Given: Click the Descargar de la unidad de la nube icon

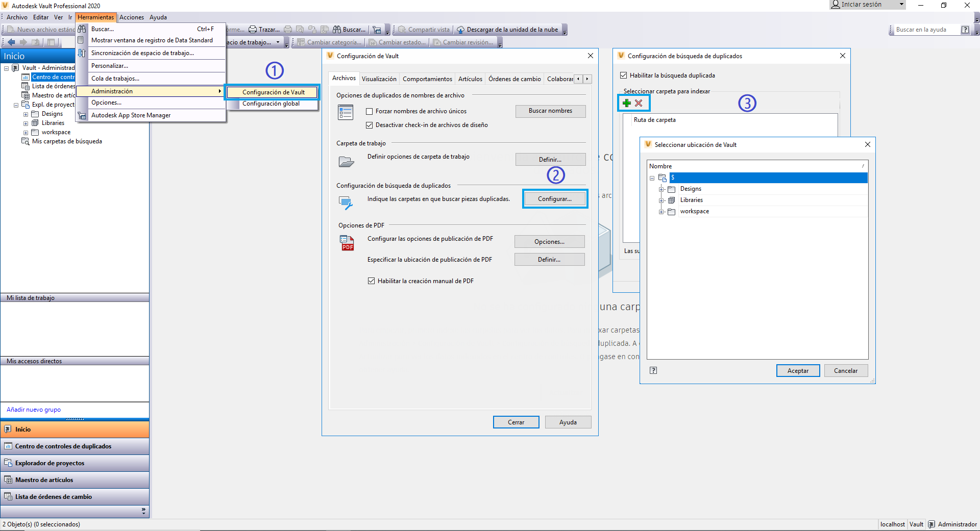Looking at the screenshot, I should coord(460,30).
